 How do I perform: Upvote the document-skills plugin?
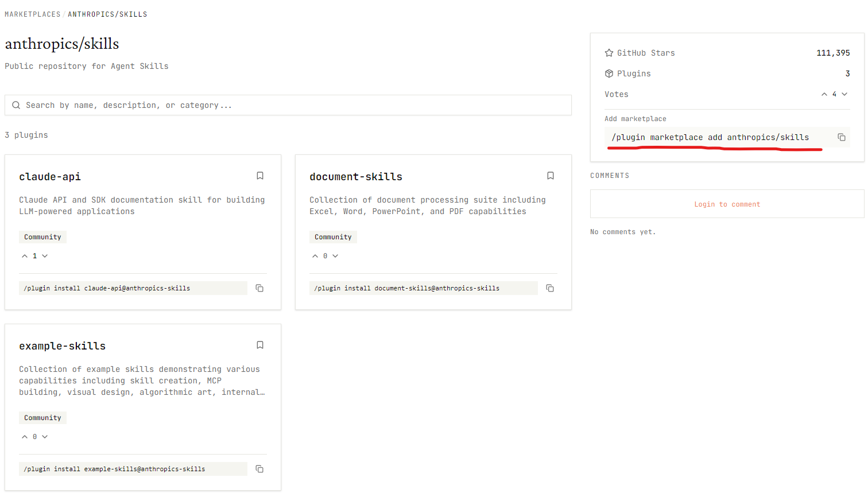(x=315, y=256)
